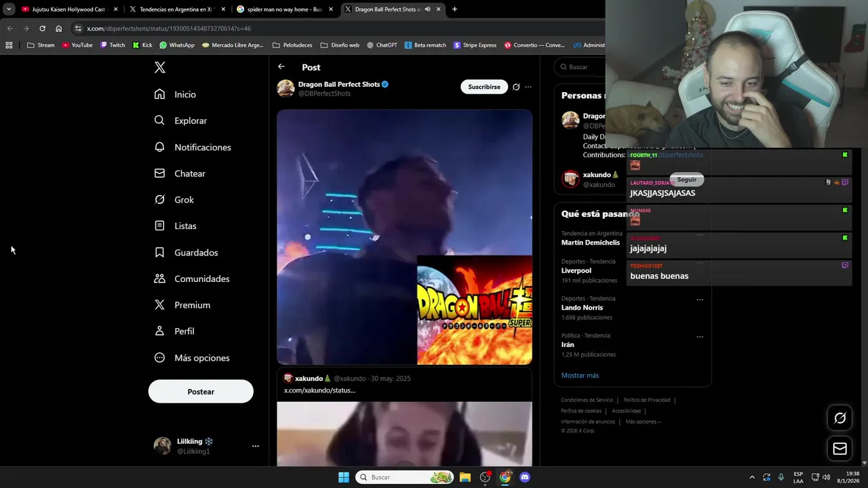Open the quoted xakundo post link
This screenshot has height=488, width=868.
click(x=319, y=390)
